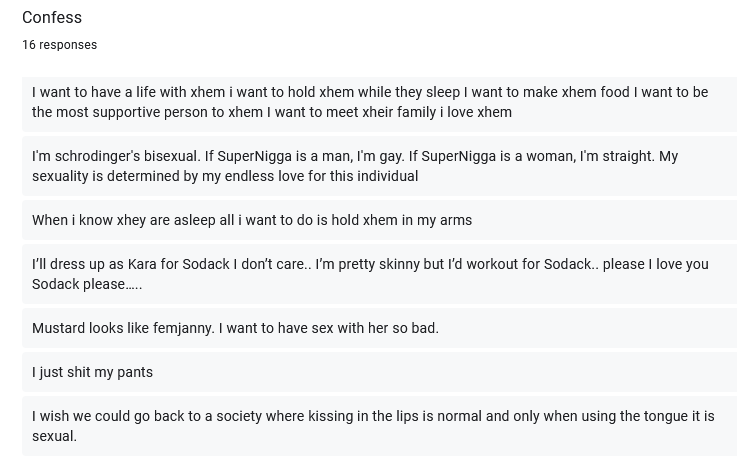Image resolution: width=737 pixels, height=460 pixels.
Task: Click the "16 responses" count label
Action: [60, 45]
